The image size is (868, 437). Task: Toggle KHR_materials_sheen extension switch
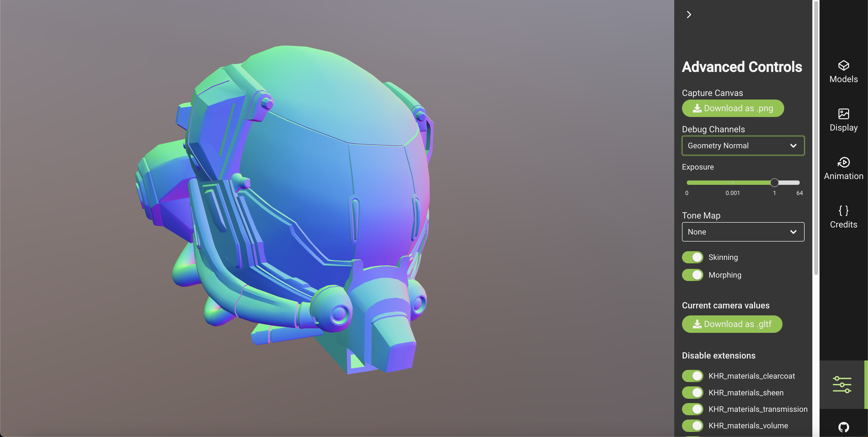[692, 392]
